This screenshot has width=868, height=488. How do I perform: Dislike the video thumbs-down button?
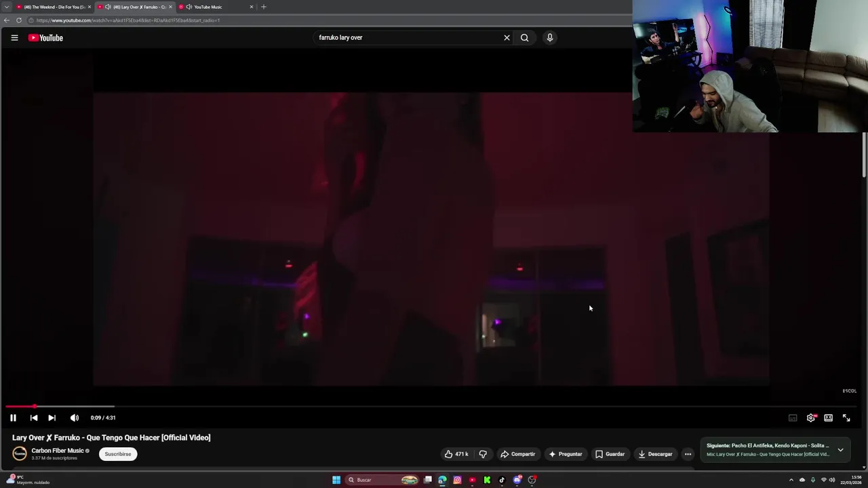pos(483,454)
